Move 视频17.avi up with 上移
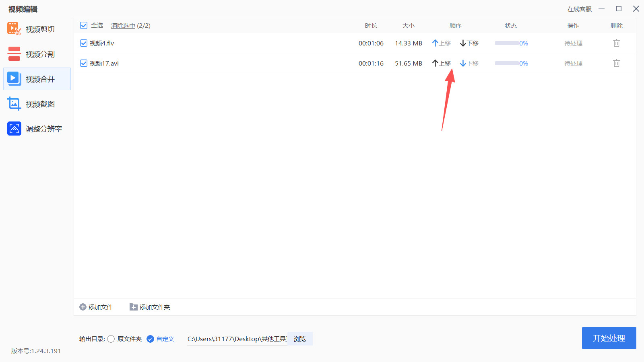 pos(442,63)
